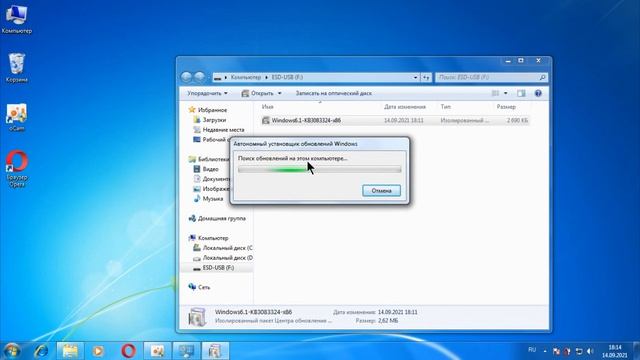
Task: Open Windows Media Player from the taskbar
Action: [98, 351]
